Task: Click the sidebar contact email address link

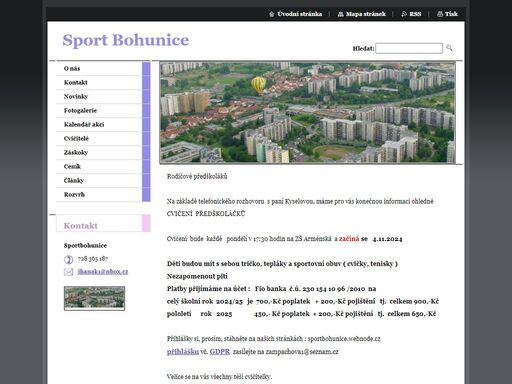Action: (x=103, y=272)
